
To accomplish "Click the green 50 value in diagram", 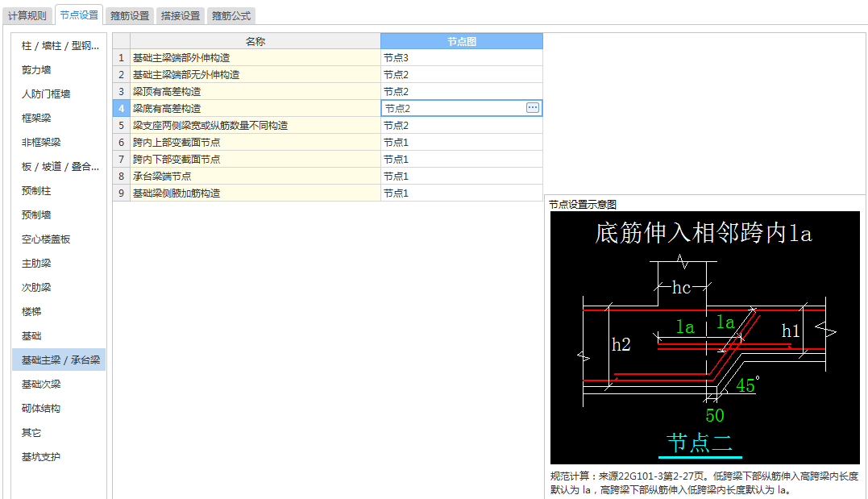I will 715,415.
